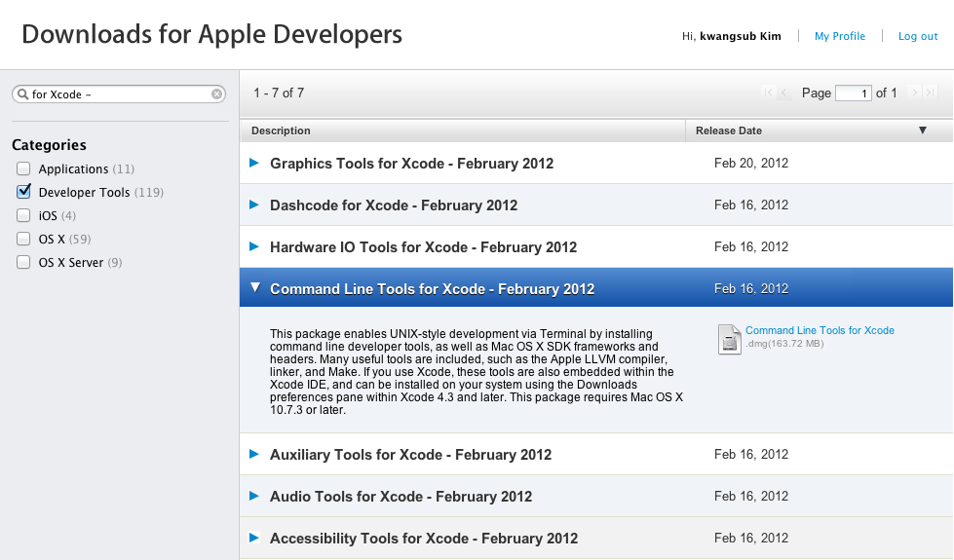Expand Hardware IO Tools for Xcode row

pos(254,246)
